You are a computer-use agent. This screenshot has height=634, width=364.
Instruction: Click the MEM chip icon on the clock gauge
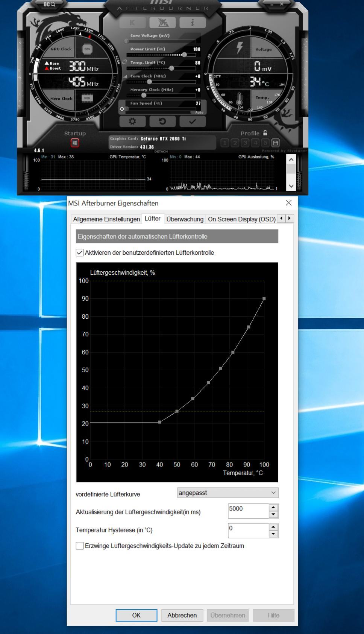point(87,98)
